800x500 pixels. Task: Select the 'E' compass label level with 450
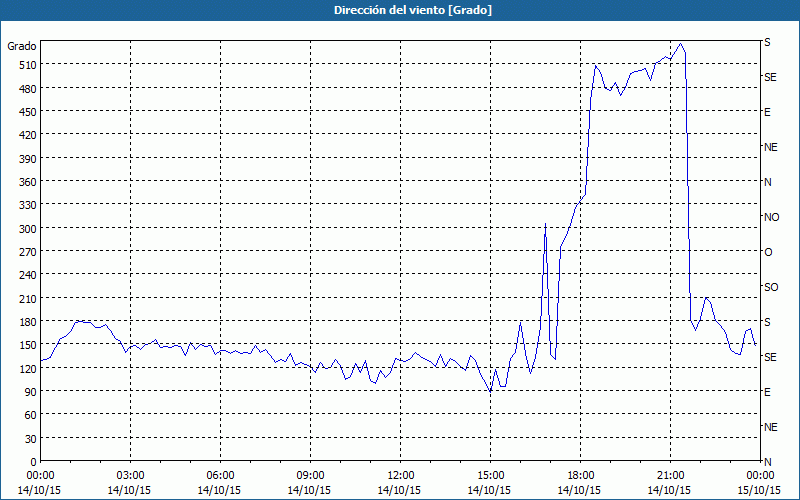coord(767,112)
